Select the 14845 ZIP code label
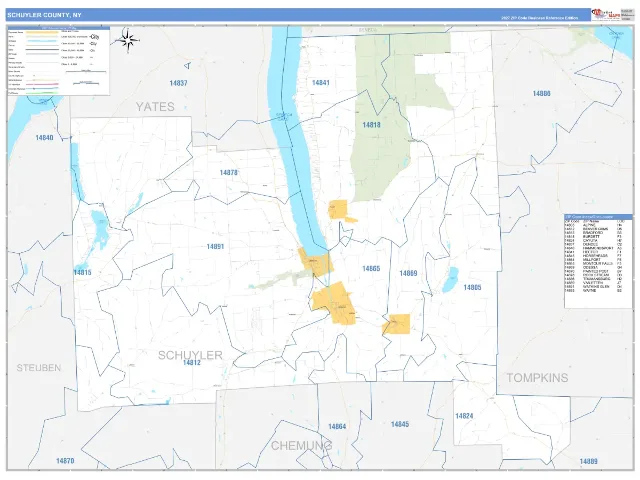The image size is (640, 480). [x=400, y=424]
